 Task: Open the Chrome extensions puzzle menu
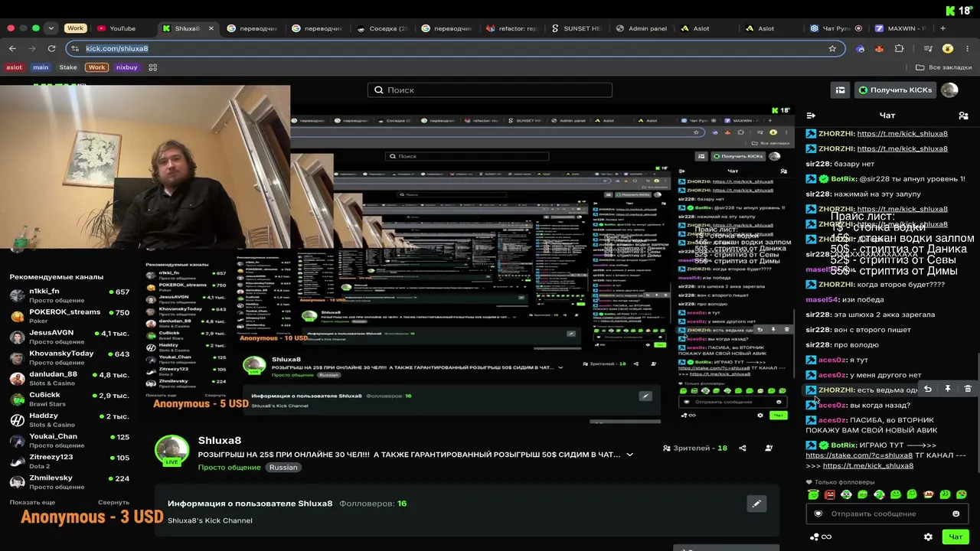899,48
